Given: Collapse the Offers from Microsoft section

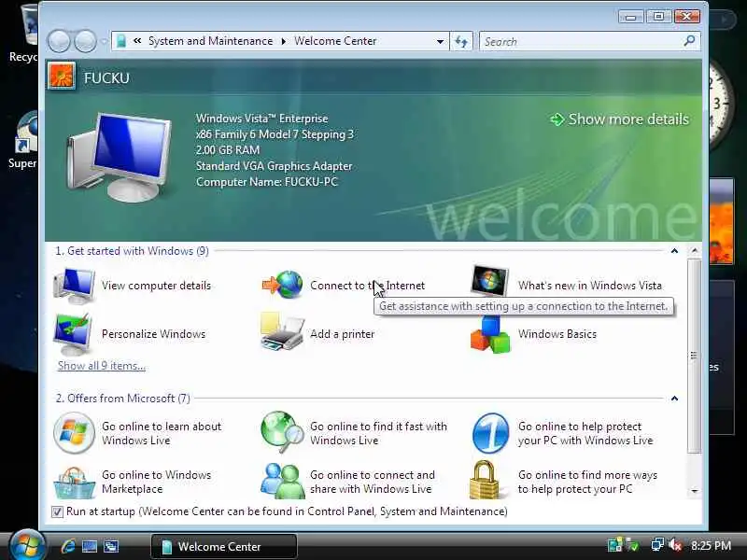Looking at the screenshot, I should [674, 399].
